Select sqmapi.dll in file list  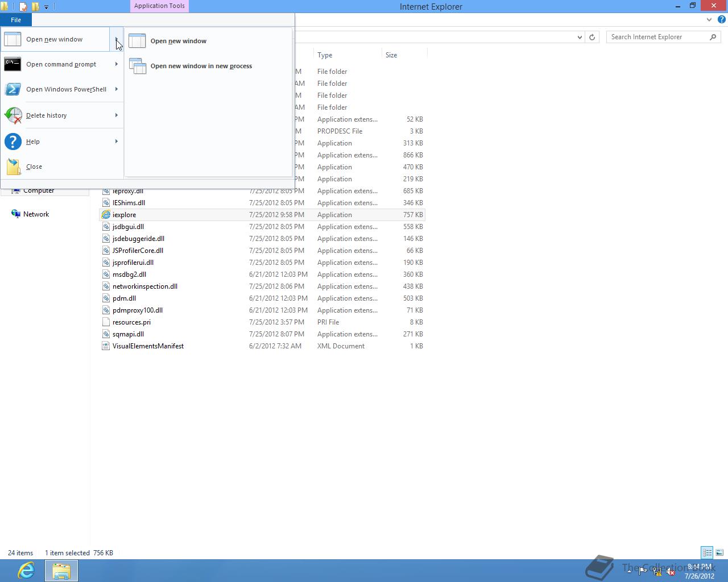point(128,334)
